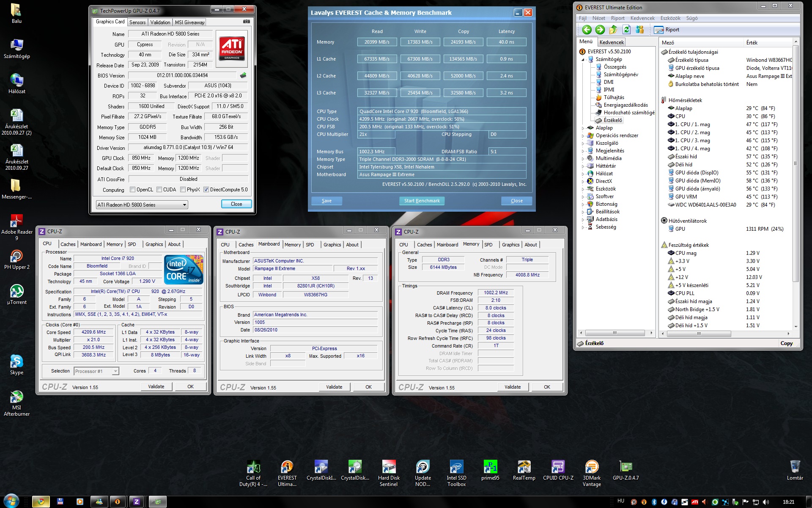Image resolution: width=812 pixels, height=508 pixels.
Task: Open MSI Giveaway tab in GPU-Z
Action: tap(190, 22)
